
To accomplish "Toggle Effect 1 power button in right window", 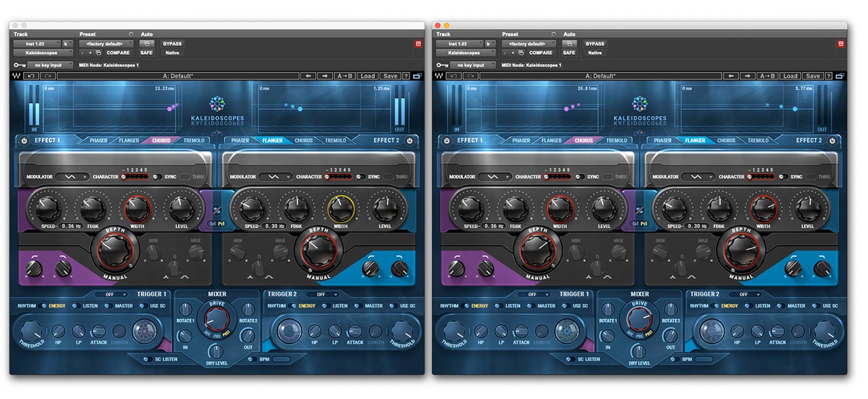I will tap(446, 141).
